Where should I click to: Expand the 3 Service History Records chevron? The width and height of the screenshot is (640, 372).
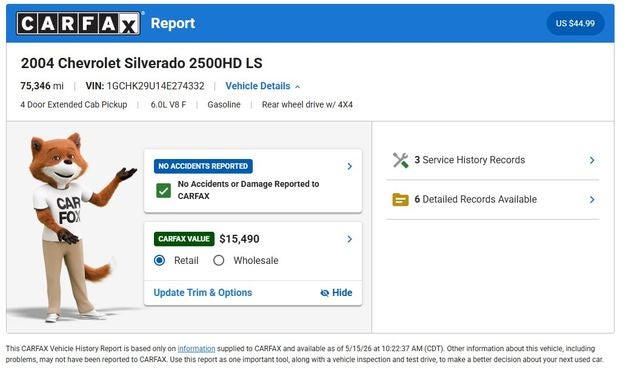tap(592, 160)
